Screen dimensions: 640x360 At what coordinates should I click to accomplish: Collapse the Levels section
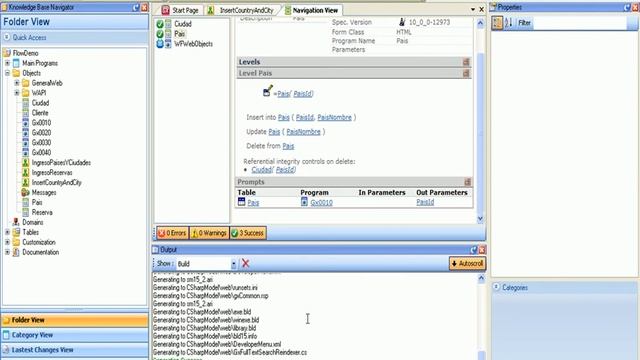pos(466,62)
